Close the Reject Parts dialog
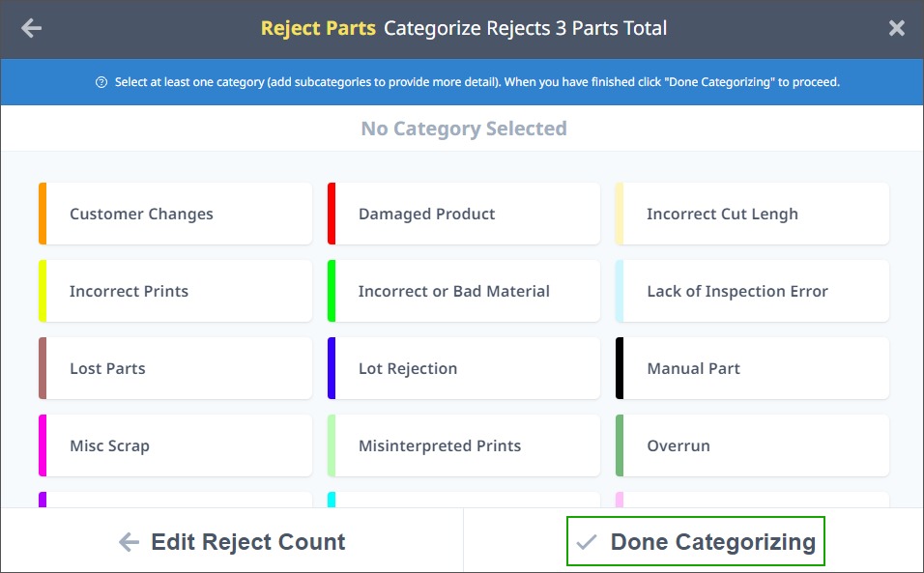Screen dimensions: 924x573 (896, 28)
